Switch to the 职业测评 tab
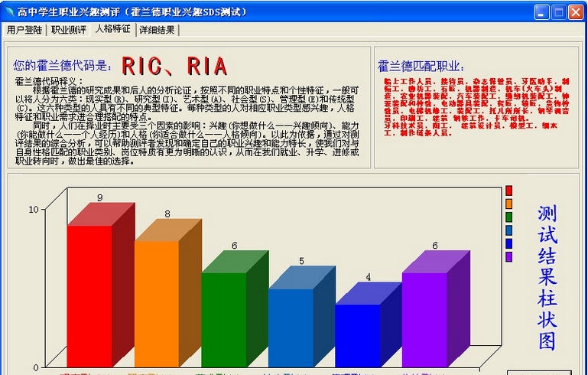 [68, 30]
